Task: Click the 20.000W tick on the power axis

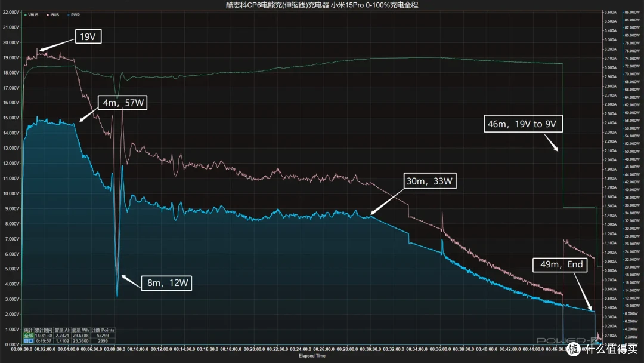Action: tap(632, 267)
